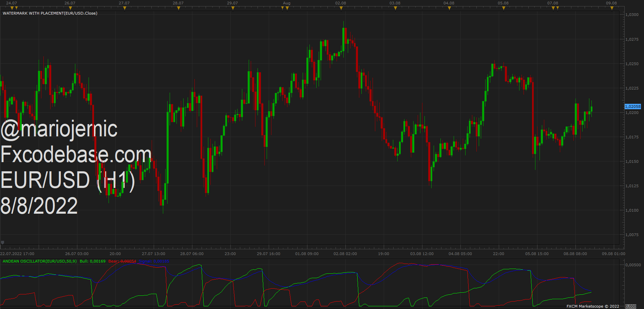Click the 22.07.2022 17:00 time label
Image resolution: width=644 pixels, height=309 pixels.
(17, 254)
